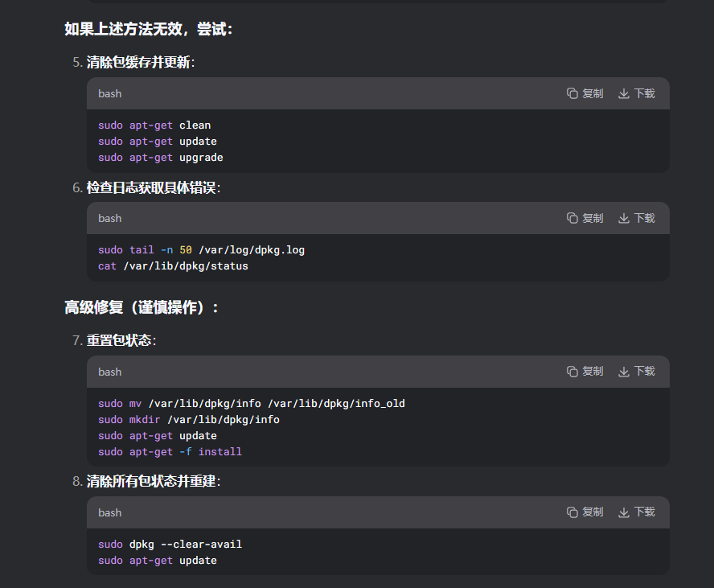
Task: Click the line 'sudo apt-get upgrade'
Action: (160, 158)
